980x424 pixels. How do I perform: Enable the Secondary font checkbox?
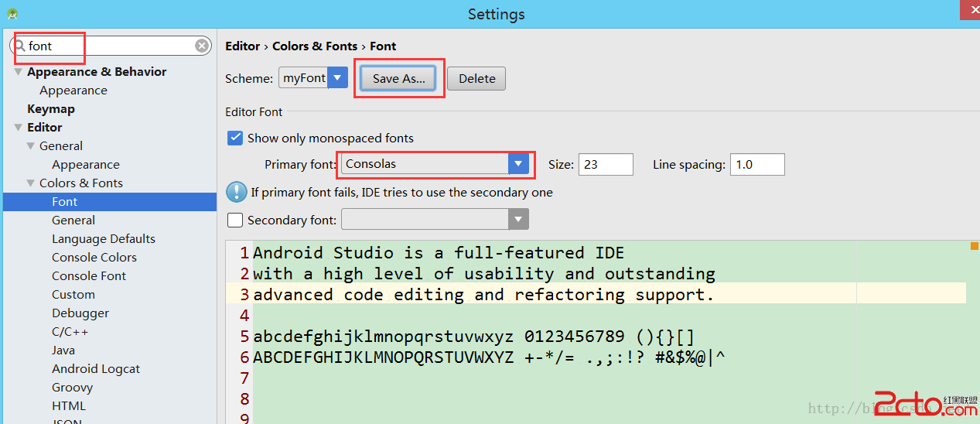click(x=235, y=220)
